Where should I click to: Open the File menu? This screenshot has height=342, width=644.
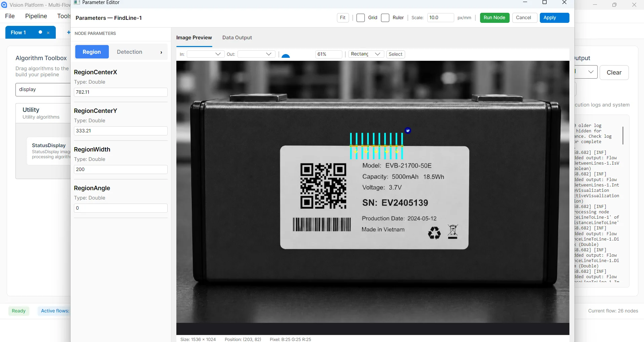(x=10, y=16)
